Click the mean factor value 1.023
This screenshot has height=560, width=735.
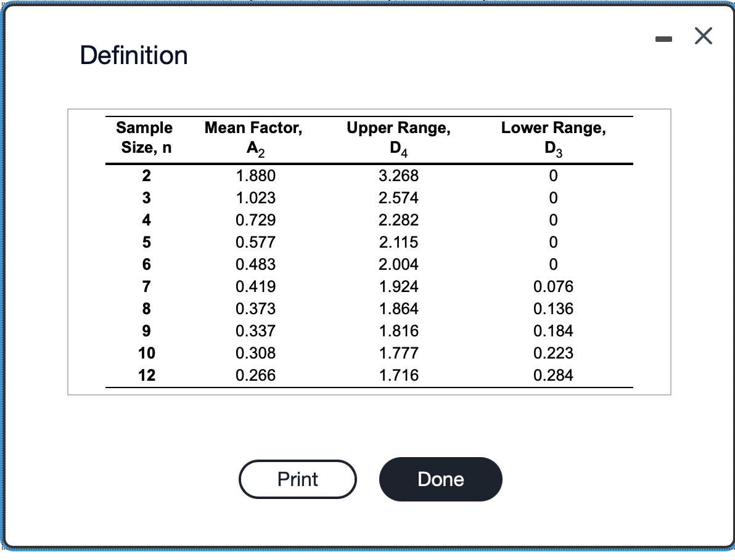point(255,198)
